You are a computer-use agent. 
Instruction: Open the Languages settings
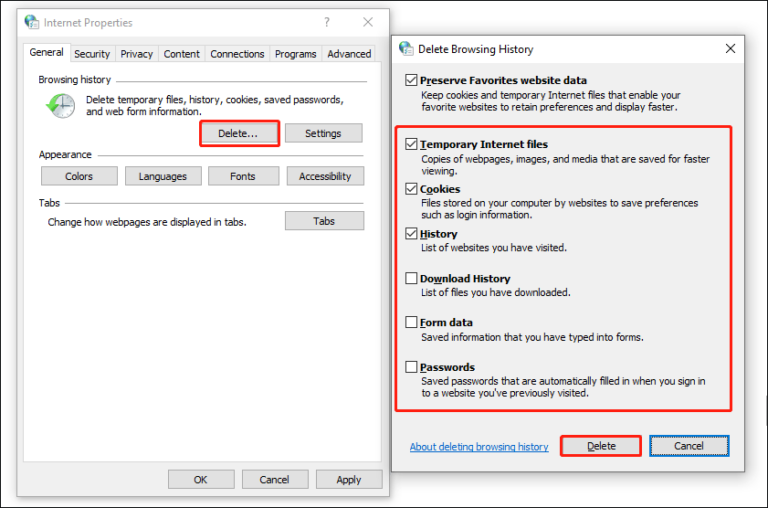[x=163, y=176]
